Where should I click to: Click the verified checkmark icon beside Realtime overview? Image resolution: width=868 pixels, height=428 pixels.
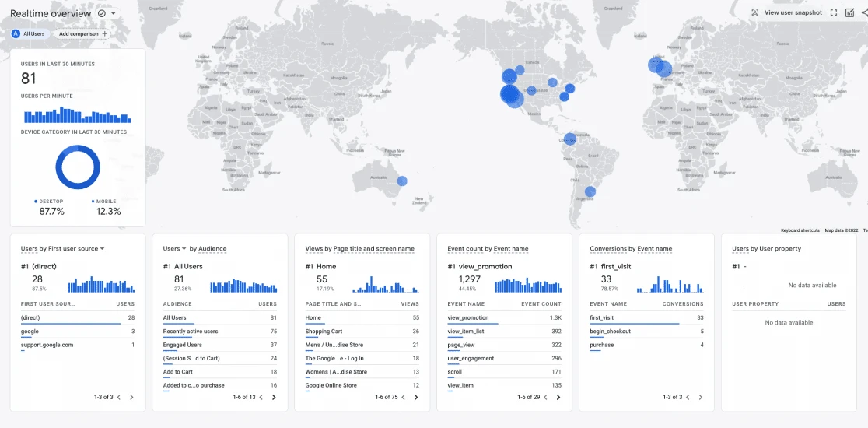101,14
